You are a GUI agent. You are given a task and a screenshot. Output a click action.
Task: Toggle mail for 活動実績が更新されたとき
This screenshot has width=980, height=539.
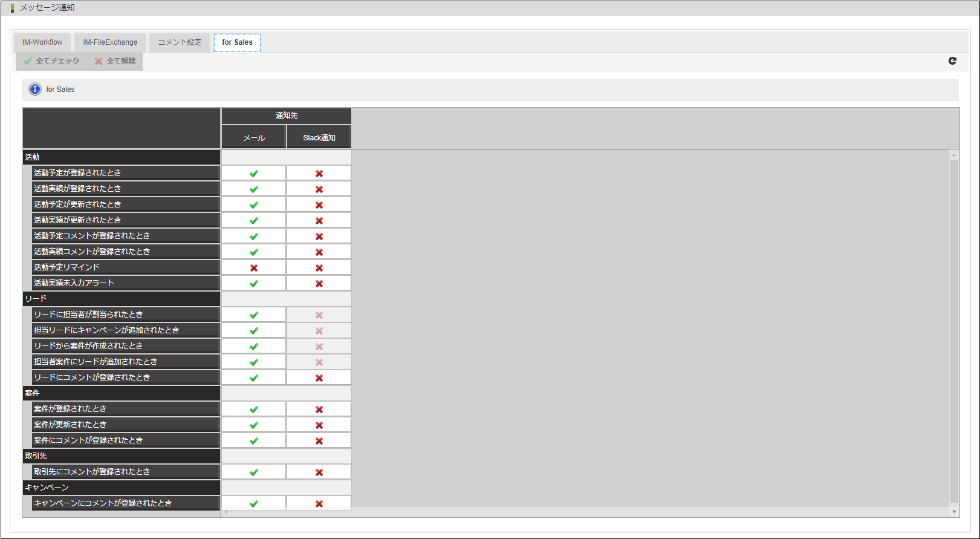[x=254, y=220]
